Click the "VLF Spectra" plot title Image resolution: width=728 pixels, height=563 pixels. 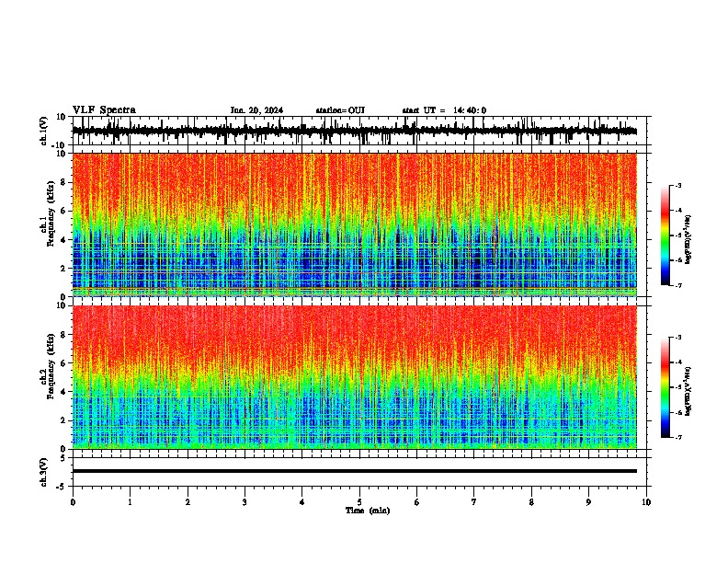click(104, 110)
